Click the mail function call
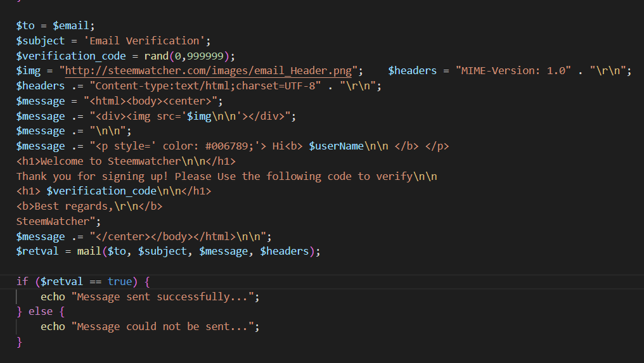644x363 pixels. [89, 252]
